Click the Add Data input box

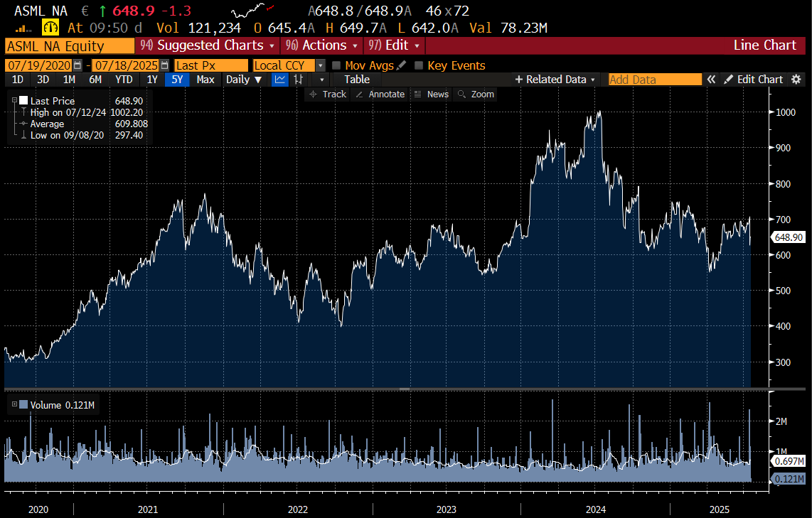click(655, 80)
